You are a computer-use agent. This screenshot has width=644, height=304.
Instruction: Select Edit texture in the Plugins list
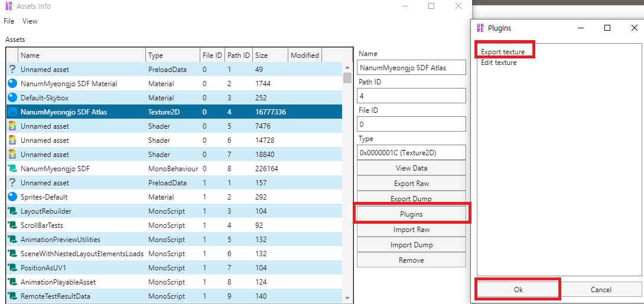(499, 63)
